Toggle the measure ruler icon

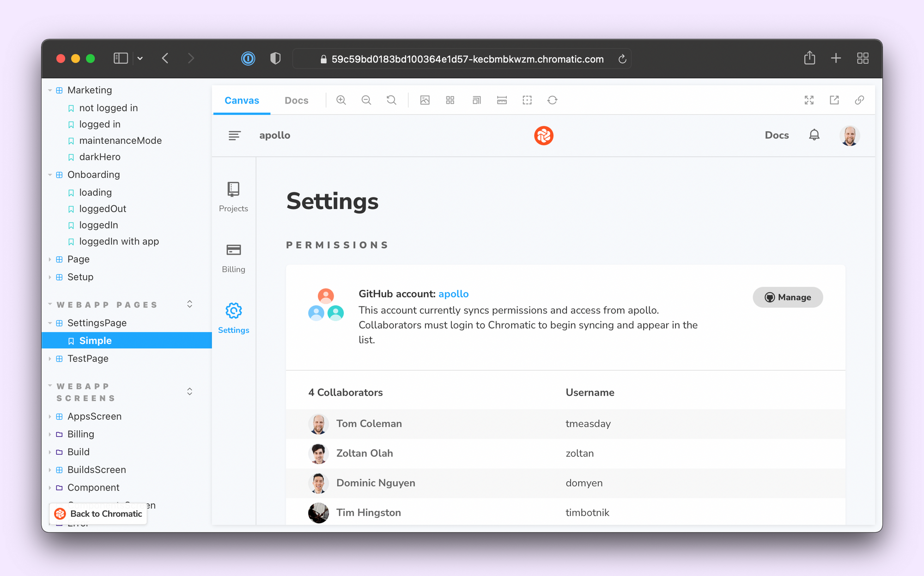tap(502, 100)
